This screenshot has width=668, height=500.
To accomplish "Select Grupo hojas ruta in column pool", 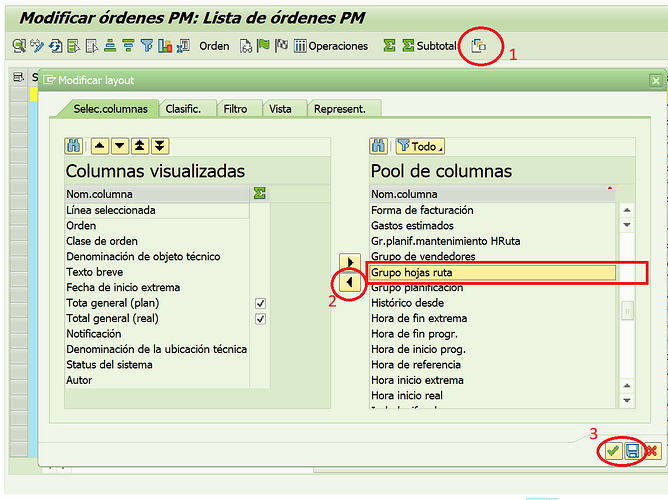I will (x=491, y=272).
